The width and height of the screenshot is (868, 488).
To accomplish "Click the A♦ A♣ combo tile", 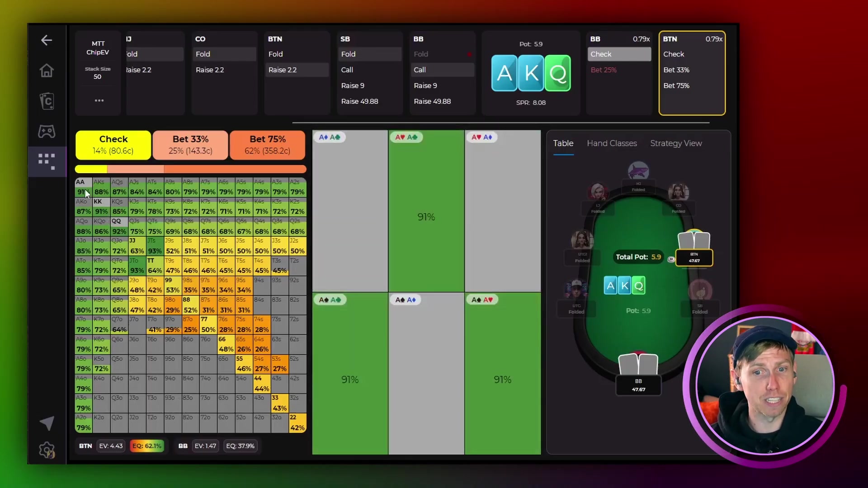I will 350,211.
